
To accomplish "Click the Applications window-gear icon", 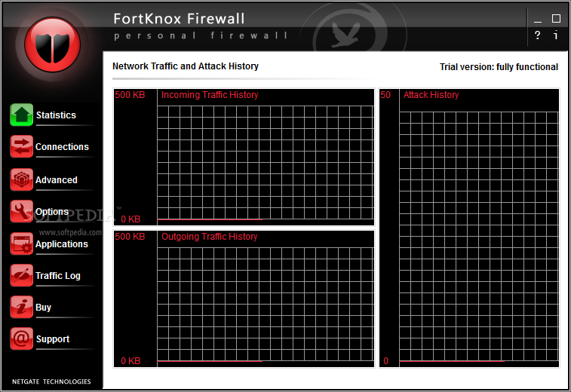I will 21,243.
